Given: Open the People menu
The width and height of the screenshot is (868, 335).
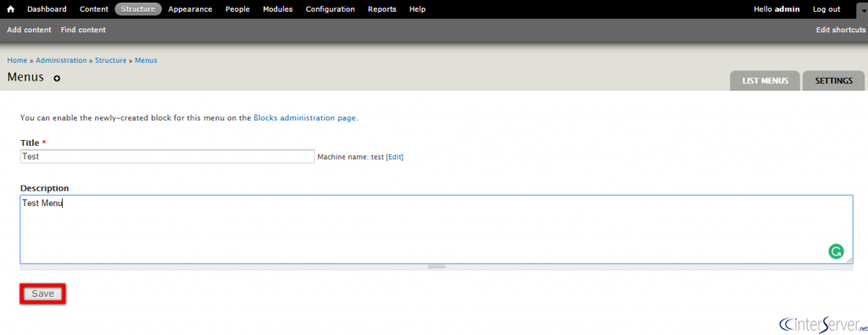Looking at the screenshot, I should click(237, 9).
